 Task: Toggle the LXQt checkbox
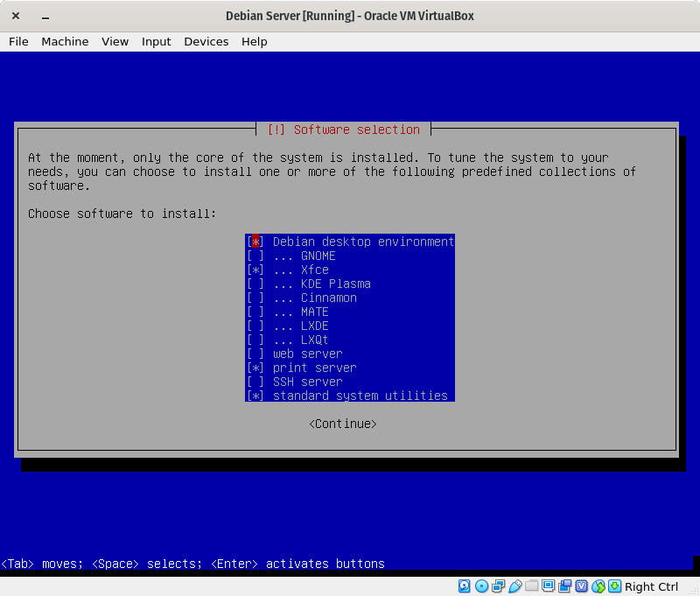point(255,340)
